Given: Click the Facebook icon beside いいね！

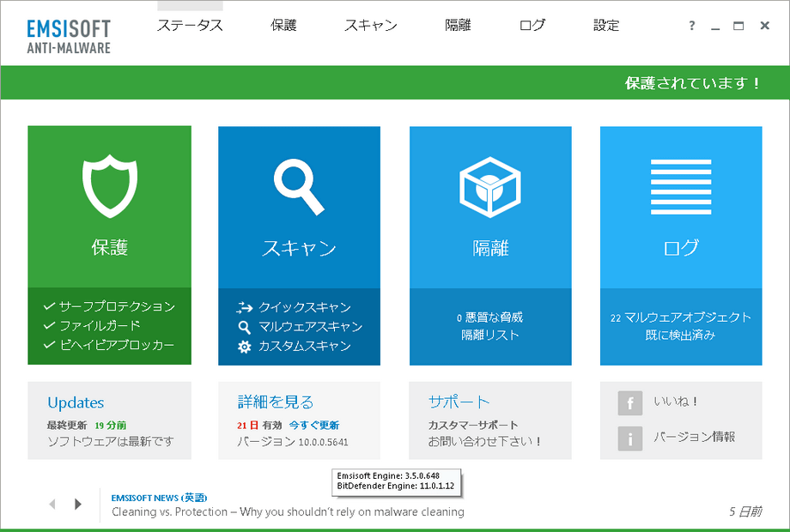Looking at the screenshot, I should (x=629, y=403).
